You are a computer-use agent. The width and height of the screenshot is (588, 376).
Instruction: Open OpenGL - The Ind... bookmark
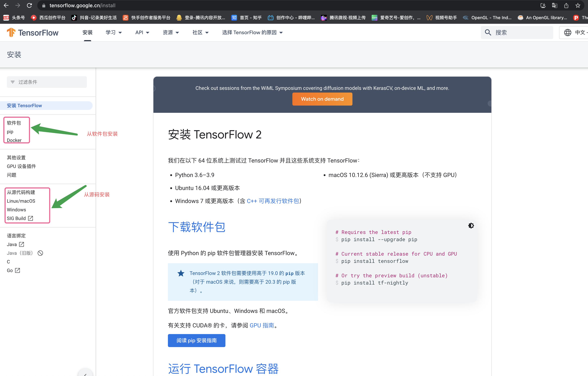487,18
